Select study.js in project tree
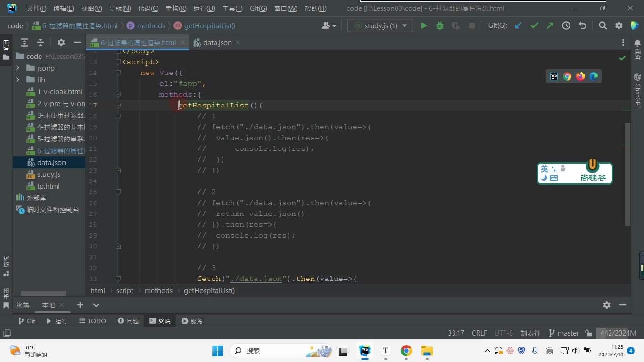The width and height of the screenshot is (644, 362). tap(49, 174)
